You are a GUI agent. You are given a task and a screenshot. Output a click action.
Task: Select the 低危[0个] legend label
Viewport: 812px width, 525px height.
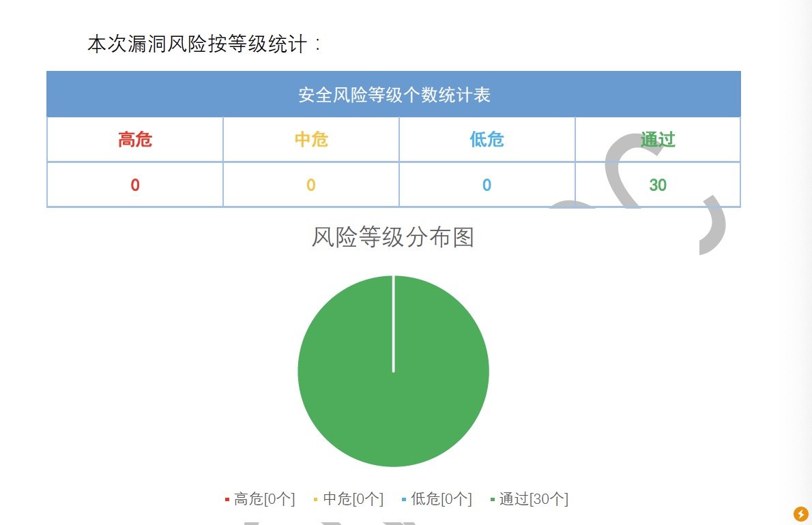[x=441, y=499]
